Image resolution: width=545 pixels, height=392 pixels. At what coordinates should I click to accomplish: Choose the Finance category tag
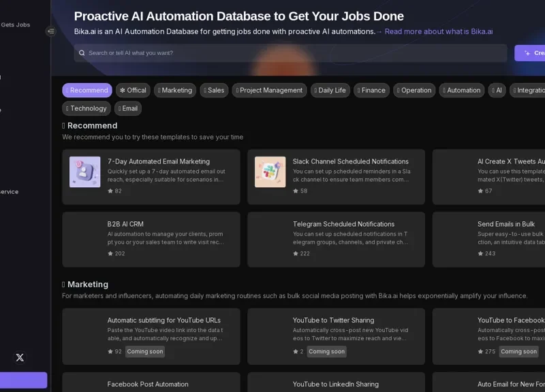[371, 90]
